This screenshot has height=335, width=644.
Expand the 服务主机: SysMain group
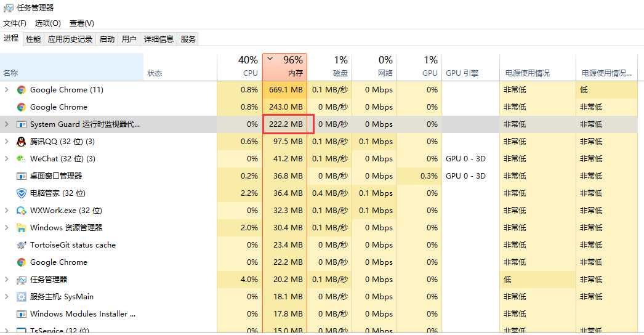7,297
